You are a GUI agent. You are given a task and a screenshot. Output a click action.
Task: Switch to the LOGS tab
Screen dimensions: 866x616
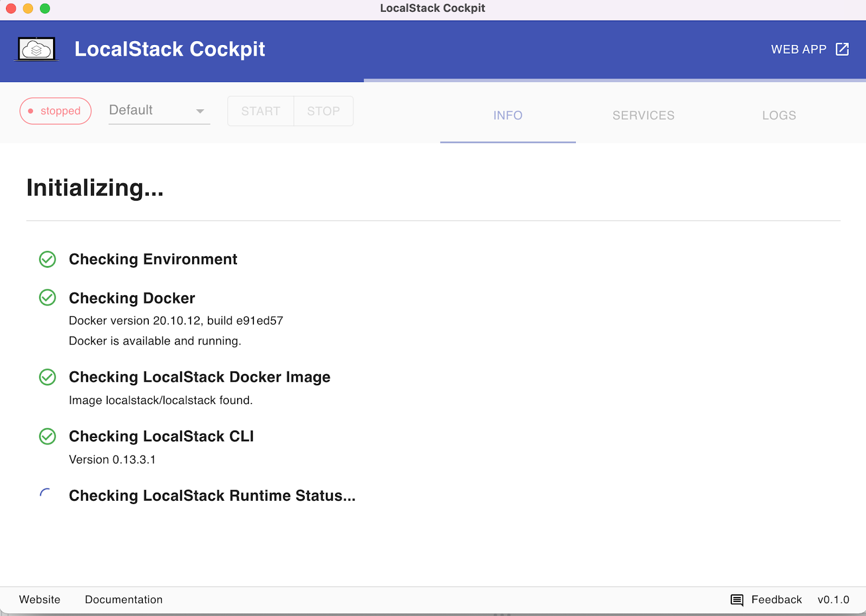coord(779,115)
